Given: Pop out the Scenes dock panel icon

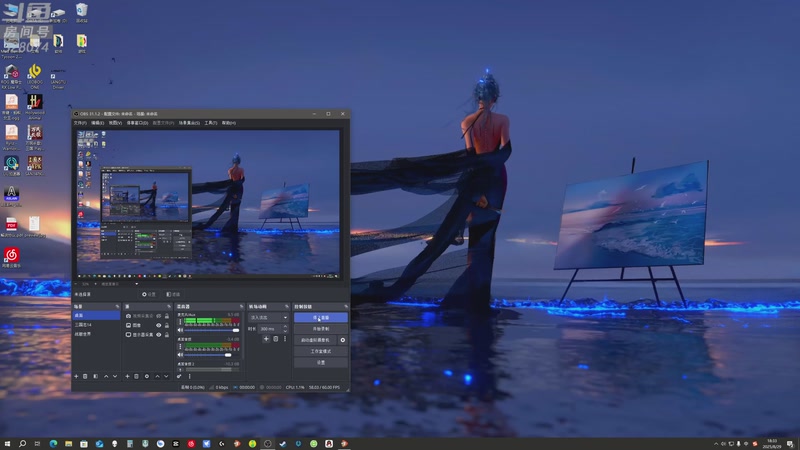Looking at the screenshot, I should [x=117, y=307].
